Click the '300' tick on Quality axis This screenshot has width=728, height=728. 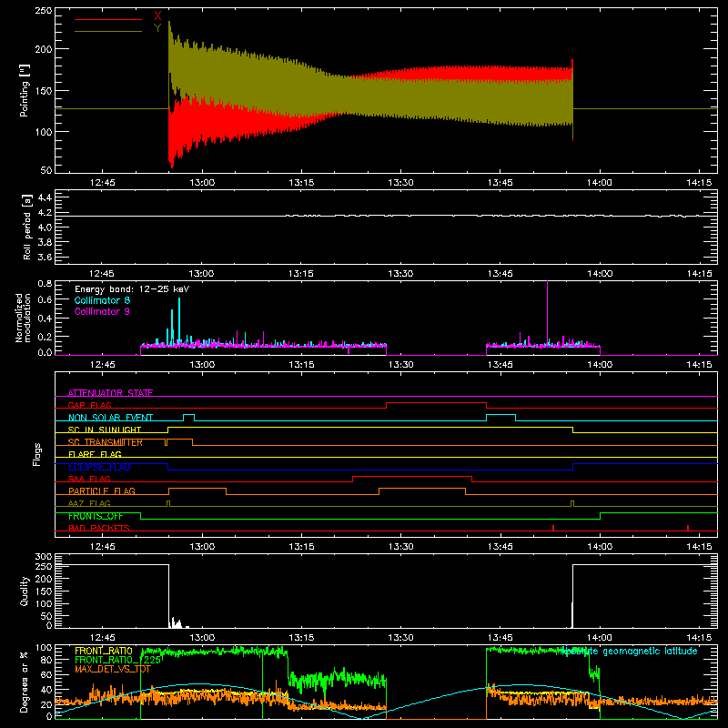click(x=43, y=557)
